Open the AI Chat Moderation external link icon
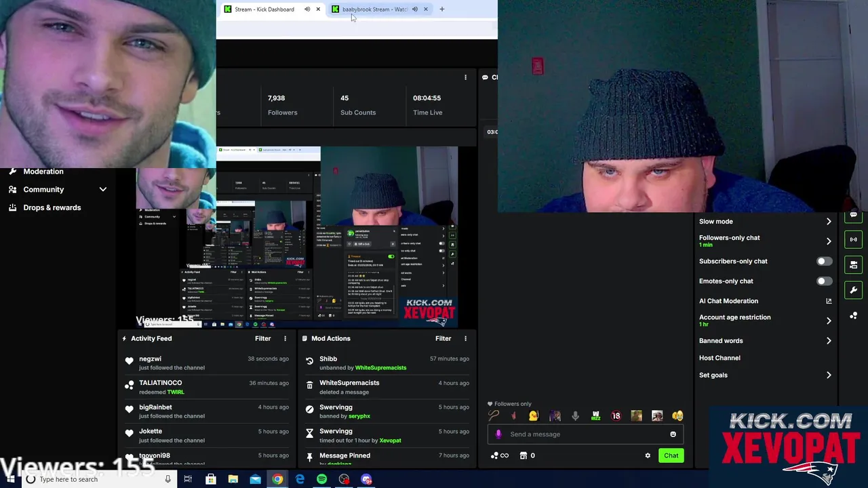This screenshot has height=488, width=868. click(829, 301)
